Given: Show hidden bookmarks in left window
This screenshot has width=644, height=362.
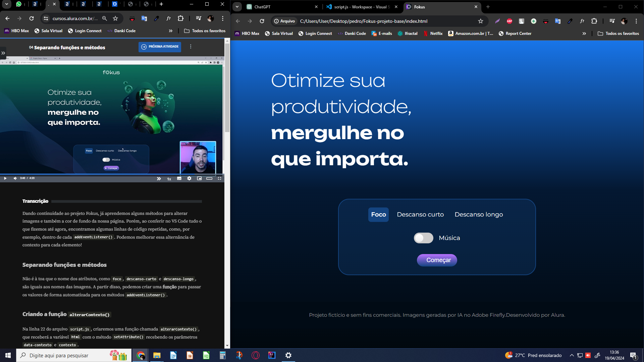Looking at the screenshot, I should click(171, 31).
